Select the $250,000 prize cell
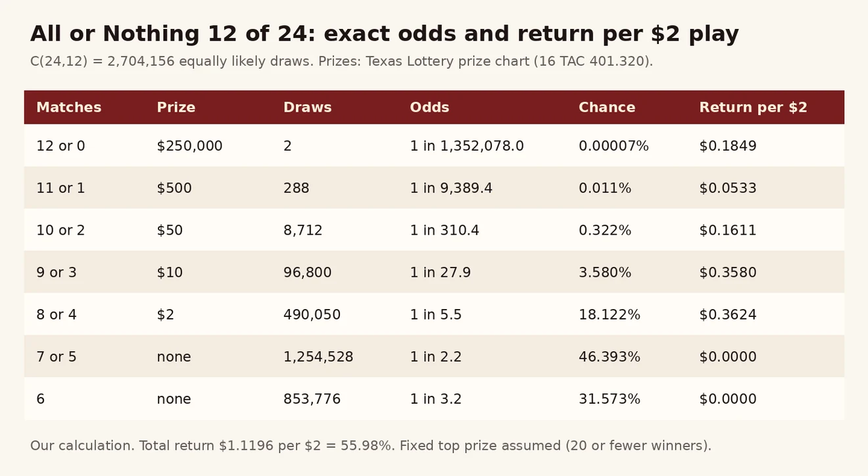 (189, 146)
